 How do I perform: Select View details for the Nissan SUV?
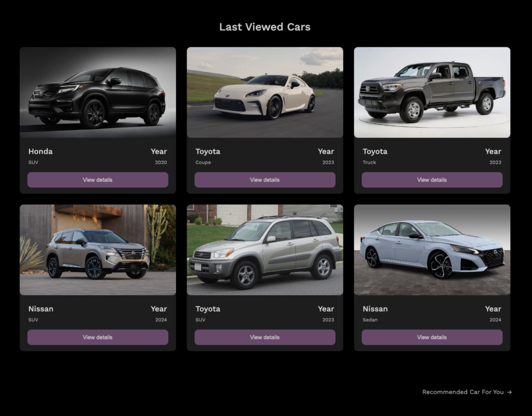tap(98, 337)
